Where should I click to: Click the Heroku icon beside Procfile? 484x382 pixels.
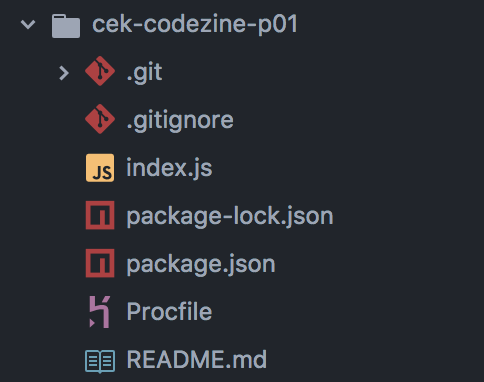(x=100, y=312)
